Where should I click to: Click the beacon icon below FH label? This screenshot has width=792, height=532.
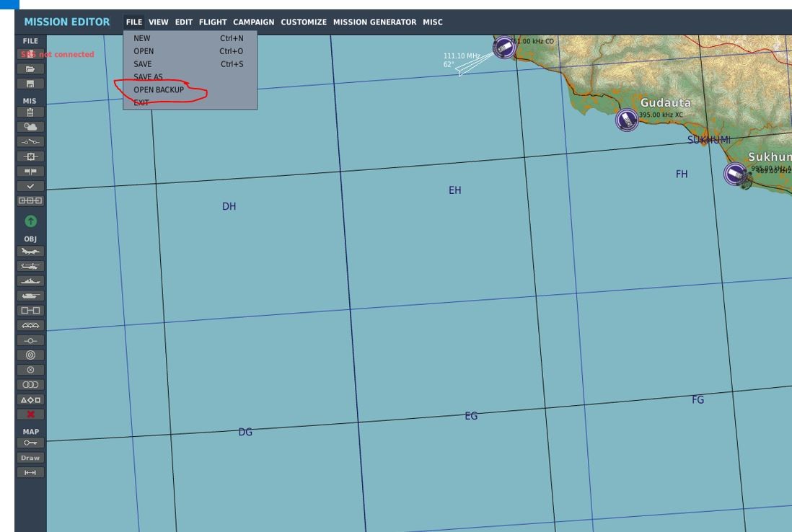736,174
